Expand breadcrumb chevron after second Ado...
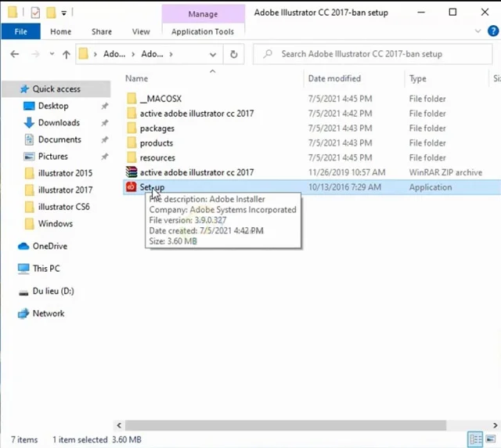The height and width of the screenshot is (448, 501). 171,54
